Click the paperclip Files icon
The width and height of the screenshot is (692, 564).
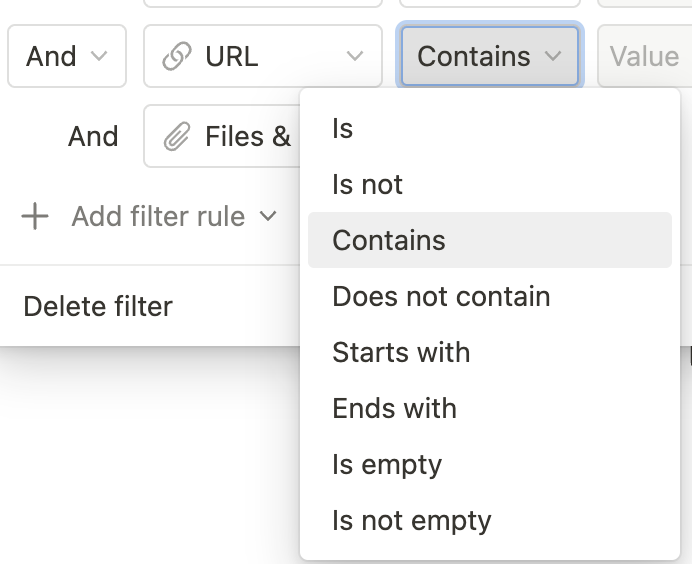click(177, 137)
